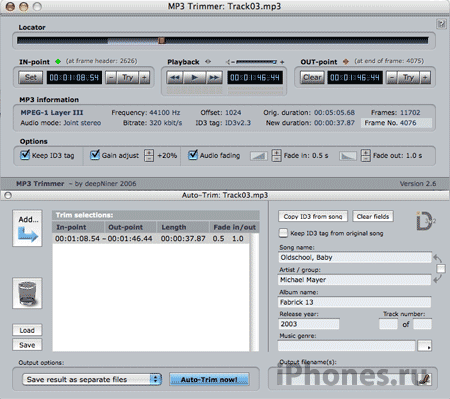The image size is (450, 399).
Task: Click OUT-point minus button
Action: pyautogui.click(x=392, y=78)
